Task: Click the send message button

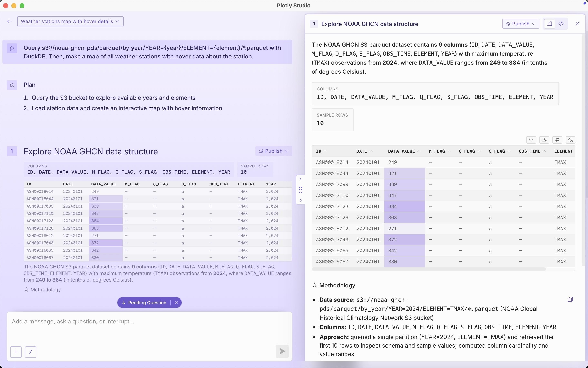Action: [x=282, y=351]
